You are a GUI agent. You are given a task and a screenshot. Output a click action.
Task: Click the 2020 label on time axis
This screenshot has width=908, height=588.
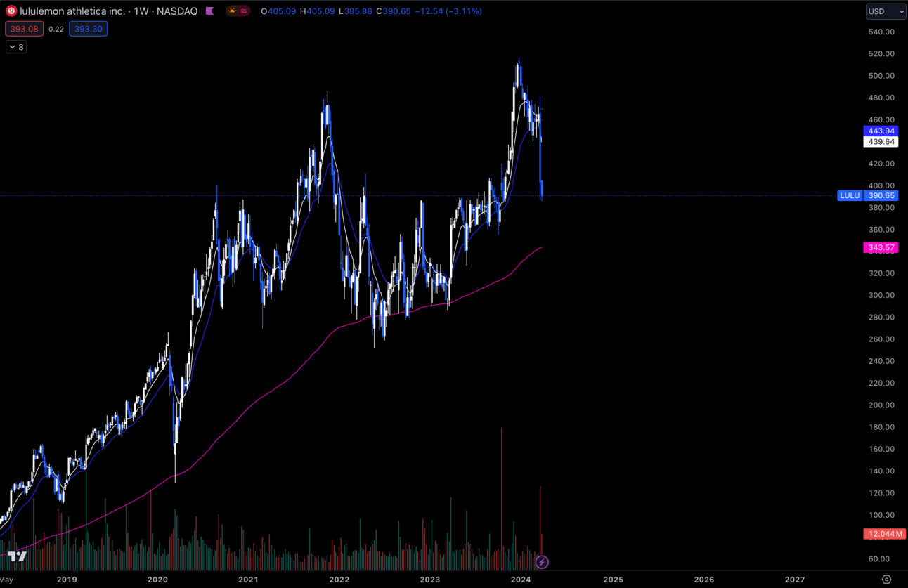(x=157, y=580)
